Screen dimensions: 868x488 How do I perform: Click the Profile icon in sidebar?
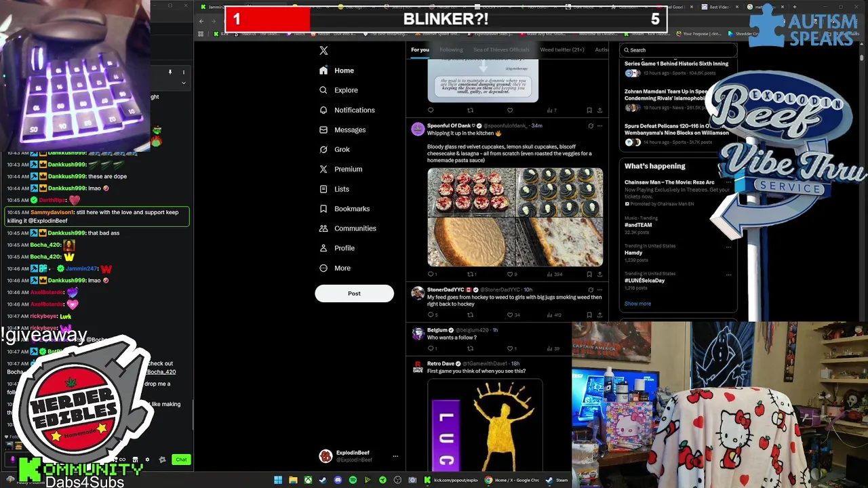(x=323, y=248)
